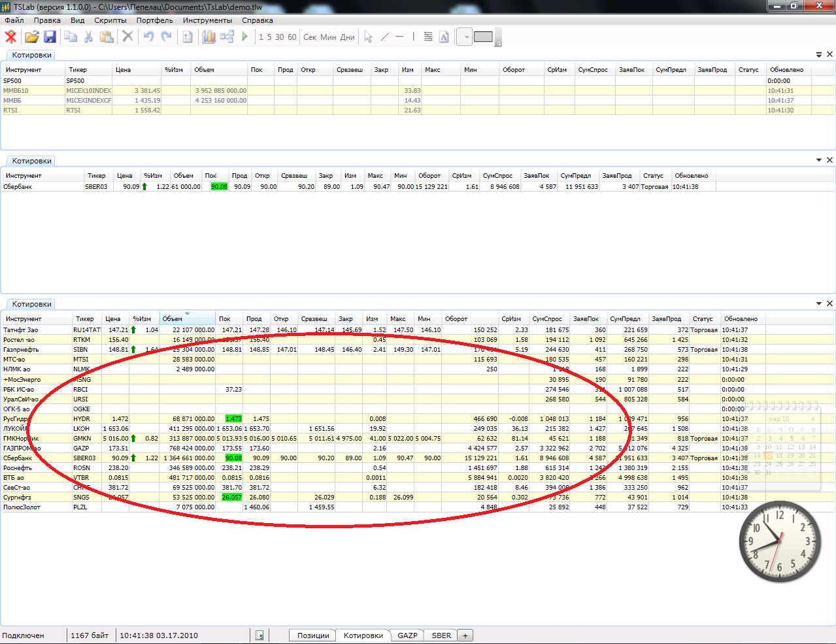Toggle the 'Дни' days interval button

pyautogui.click(x=347, y=37)
